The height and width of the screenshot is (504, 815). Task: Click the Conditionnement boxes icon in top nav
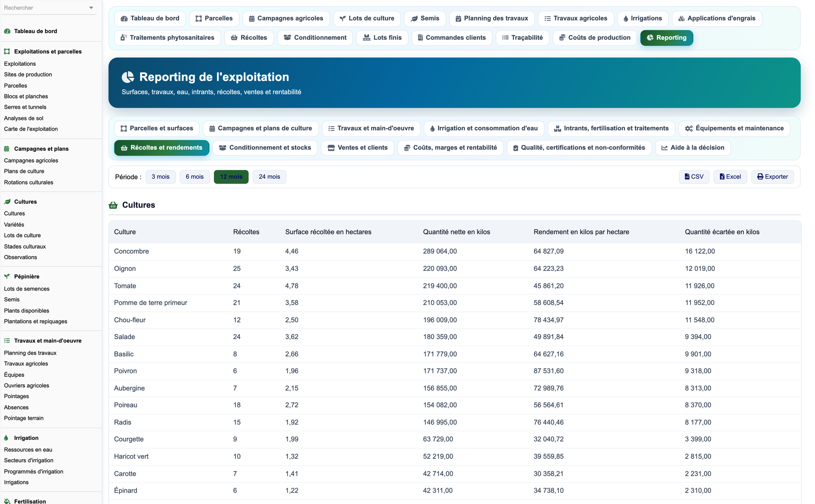pos(287,38)
